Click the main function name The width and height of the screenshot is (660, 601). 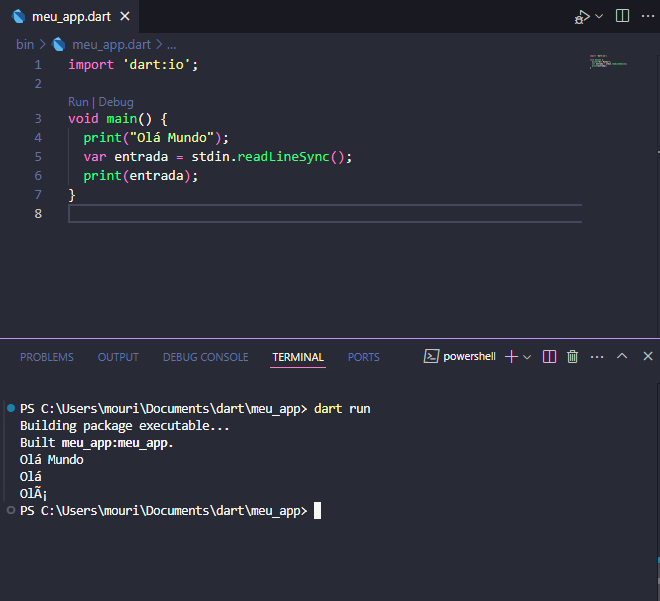click(122, 119)
